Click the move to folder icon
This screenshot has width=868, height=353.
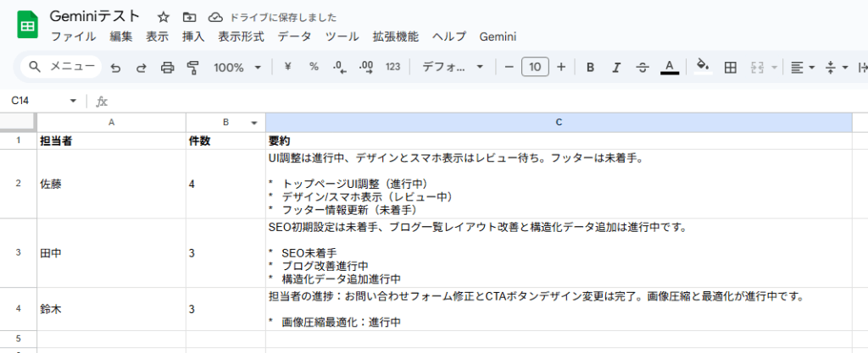[x=188, y=17]
